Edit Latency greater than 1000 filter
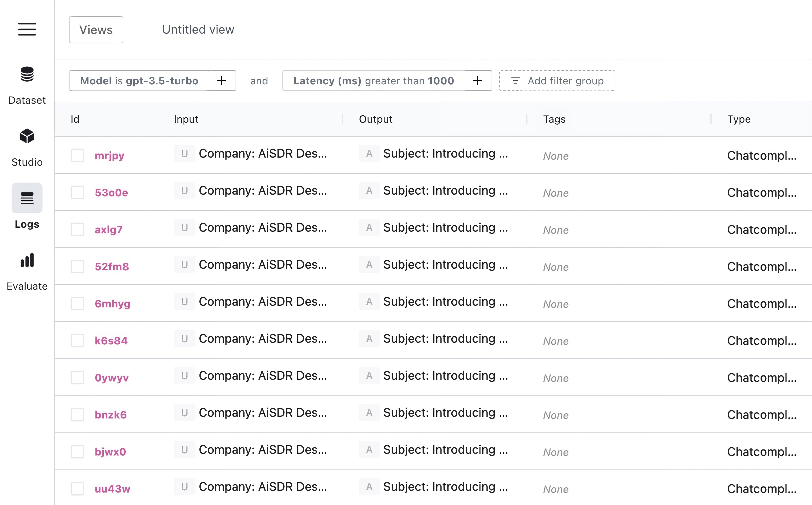This screenshot has width=812, height=505. click(x=374, y=81)
